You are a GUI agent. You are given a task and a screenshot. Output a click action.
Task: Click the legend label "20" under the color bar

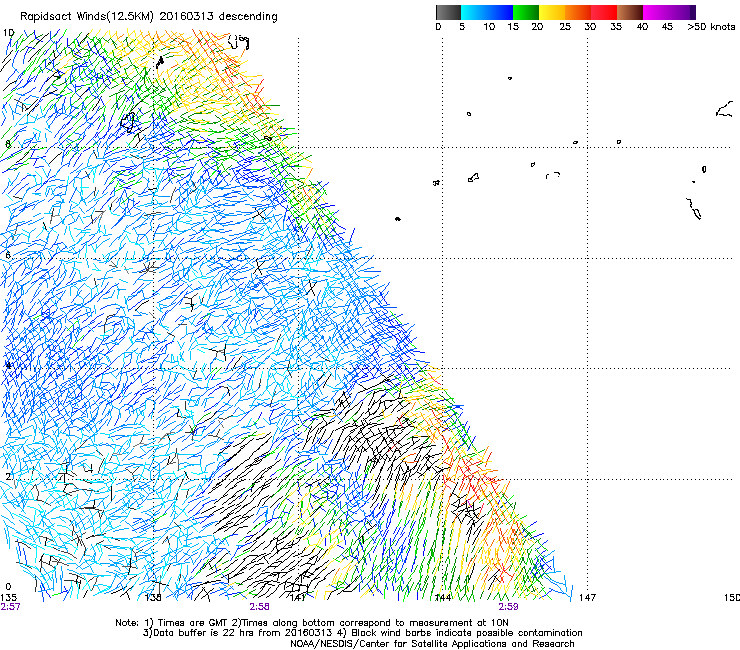pyautogui.click(x=537, y=27)
